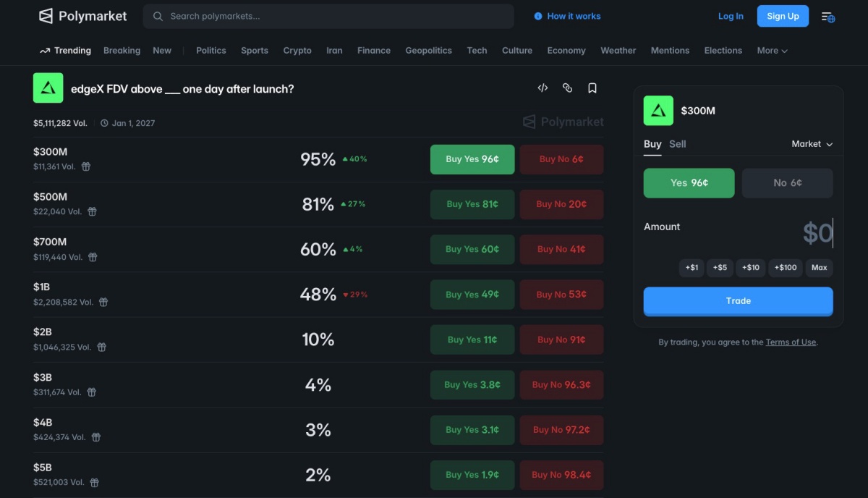Viewport: 868px width, 498px height.
Task: Click the edgeX market logo thumbnail
Action: (x=48, y=88)
